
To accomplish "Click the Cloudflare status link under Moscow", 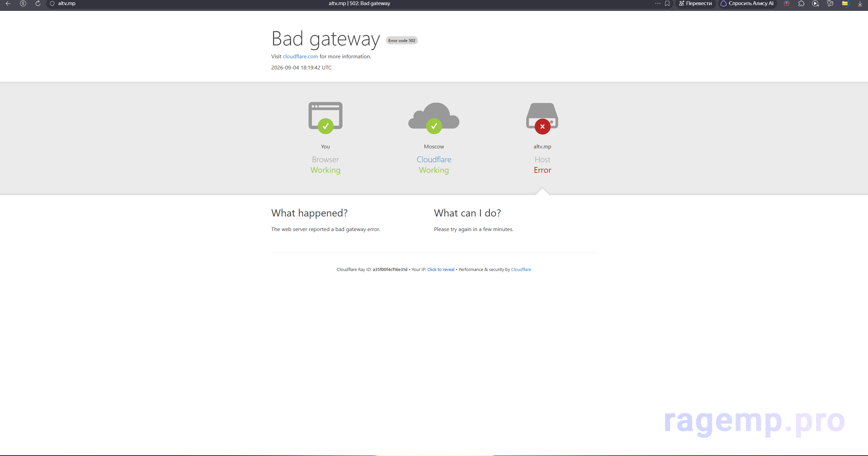I will click(434, 160).
